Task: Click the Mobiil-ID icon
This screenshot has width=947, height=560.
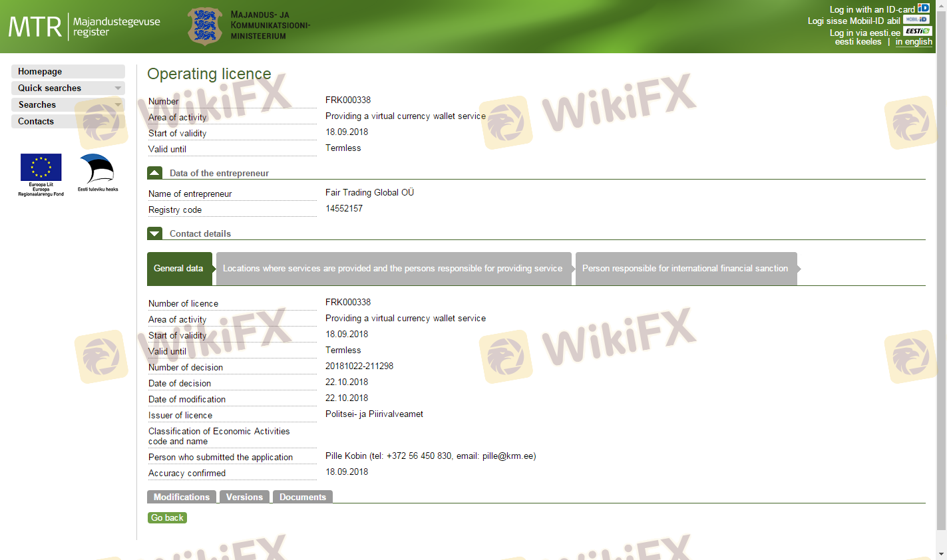Action: (916, 20)
